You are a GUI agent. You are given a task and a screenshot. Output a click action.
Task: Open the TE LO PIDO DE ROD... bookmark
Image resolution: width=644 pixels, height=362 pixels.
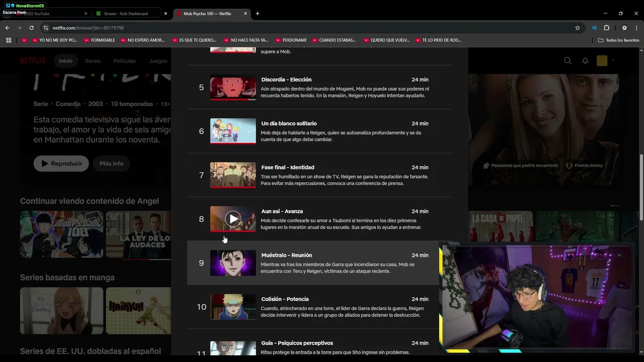coord(438,40)
